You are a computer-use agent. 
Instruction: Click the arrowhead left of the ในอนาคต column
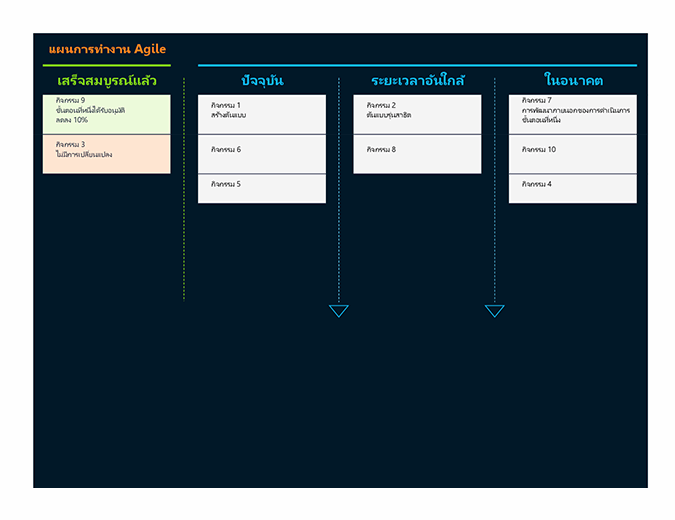pyautogui.click(x=494, y=311)
